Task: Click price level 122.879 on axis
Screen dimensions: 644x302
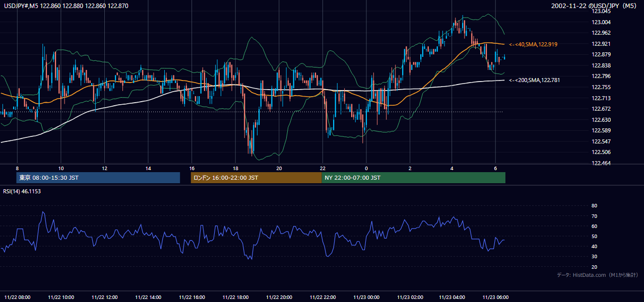Action: (x=601, y=54)
